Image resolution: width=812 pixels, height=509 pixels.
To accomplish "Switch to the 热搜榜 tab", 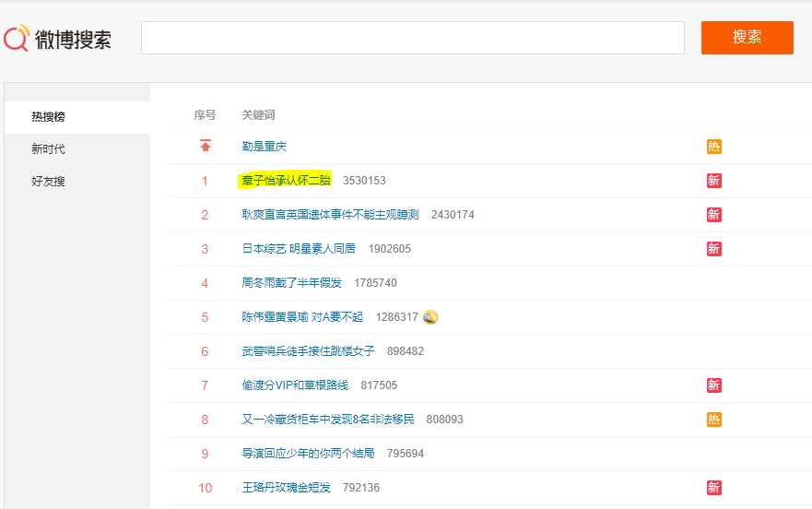I will click(48, 117).
